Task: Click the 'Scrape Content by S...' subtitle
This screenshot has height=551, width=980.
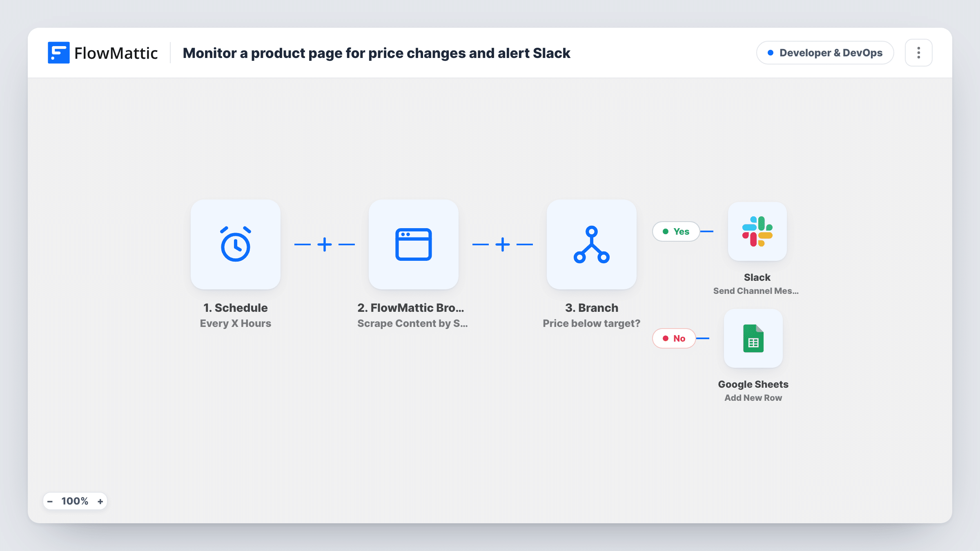Action: click(x=412, y=323)
